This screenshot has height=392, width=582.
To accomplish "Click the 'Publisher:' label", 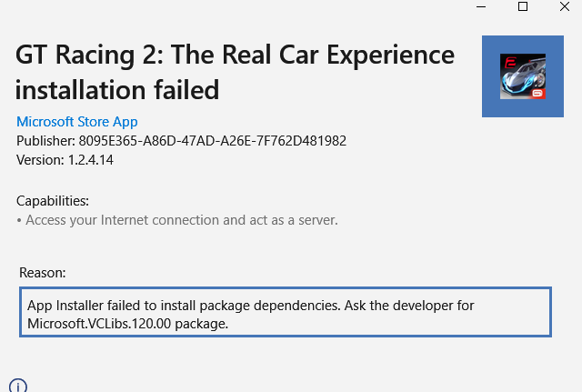I will pos(46,141).
